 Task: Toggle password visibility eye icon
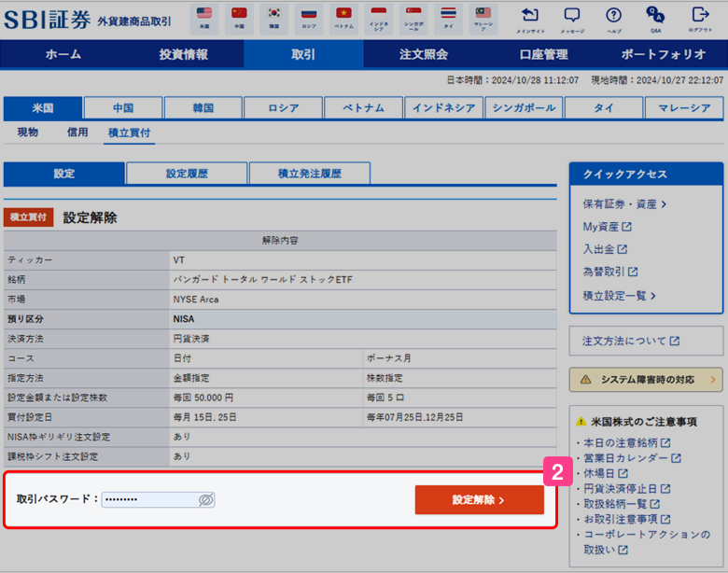pyautogui.click(x=206, y=499)
